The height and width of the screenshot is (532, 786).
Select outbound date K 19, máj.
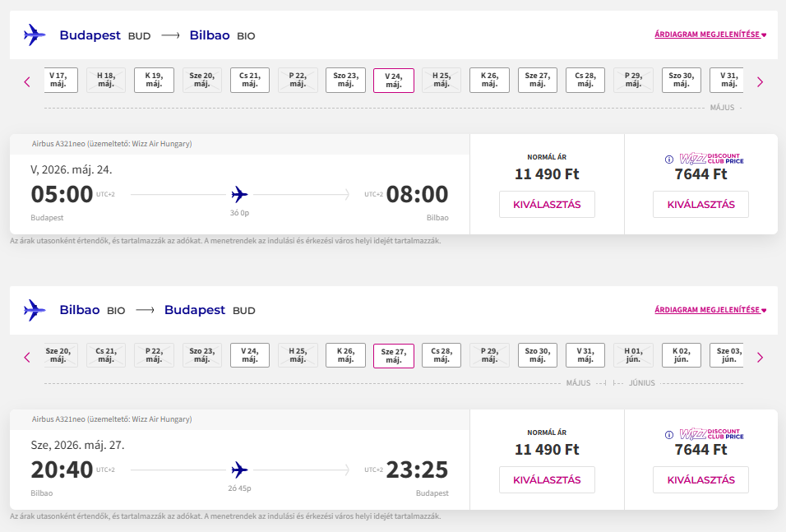154,80
